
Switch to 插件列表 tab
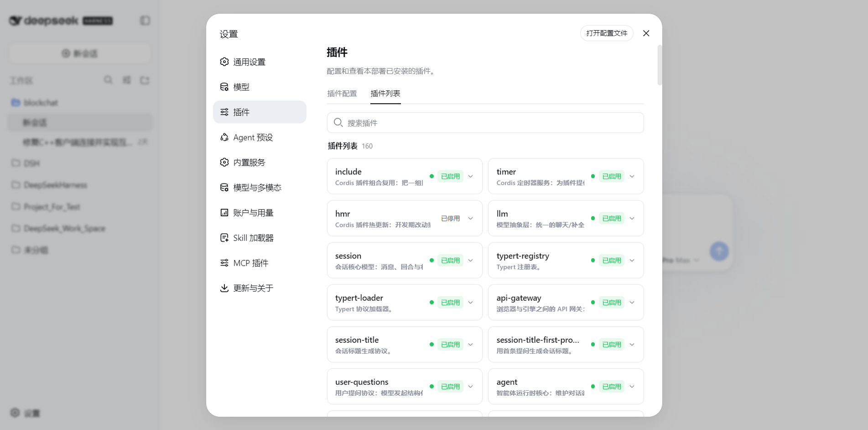click(x=385, y=94)
